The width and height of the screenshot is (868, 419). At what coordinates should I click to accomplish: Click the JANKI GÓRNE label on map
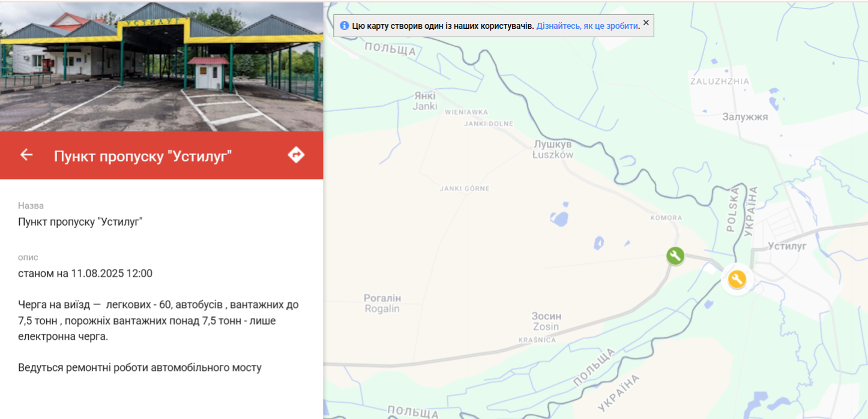point(465,188)
